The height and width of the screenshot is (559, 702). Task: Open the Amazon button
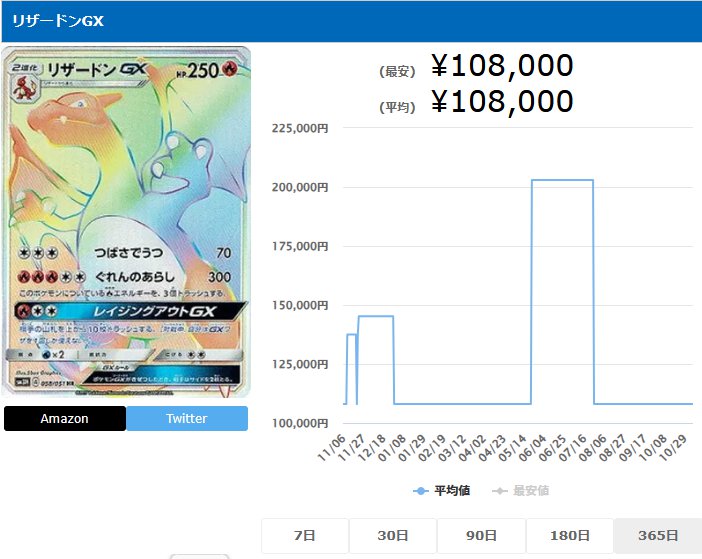(x=65, y=418)
